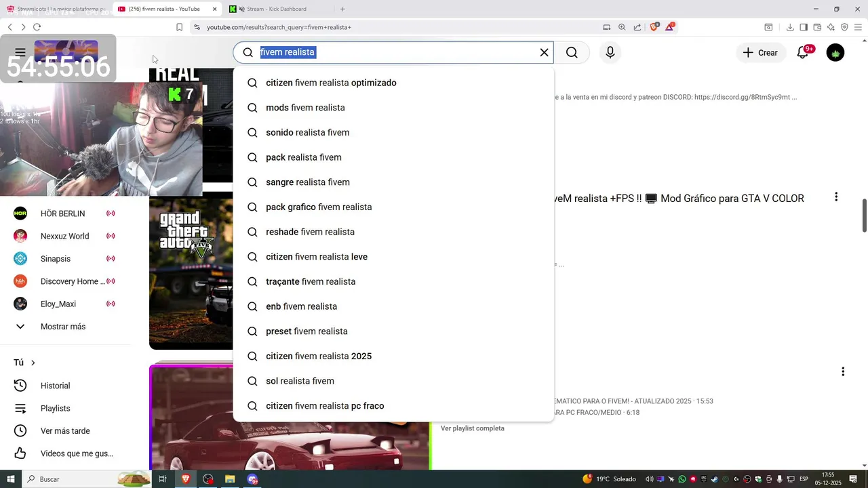Open File Explorer from the taskbar
The height and width of the screenshot is (488, 868).
[230, 479]
